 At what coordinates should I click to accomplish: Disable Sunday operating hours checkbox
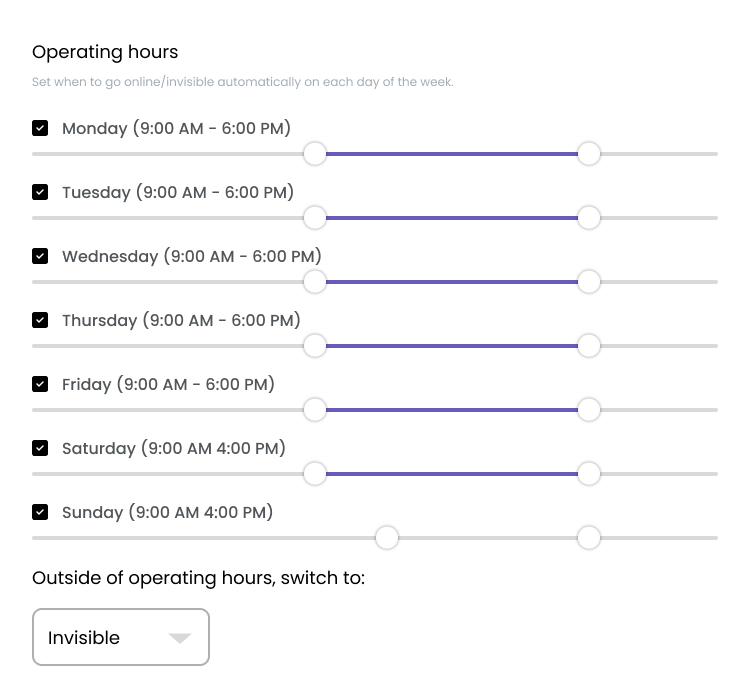click(40, 512)
